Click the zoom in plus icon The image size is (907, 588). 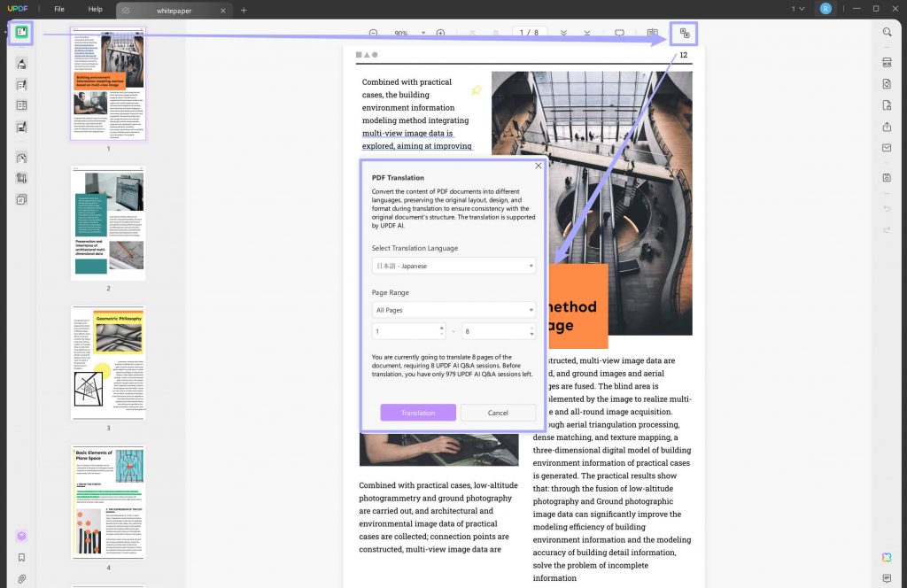point(440,33)
